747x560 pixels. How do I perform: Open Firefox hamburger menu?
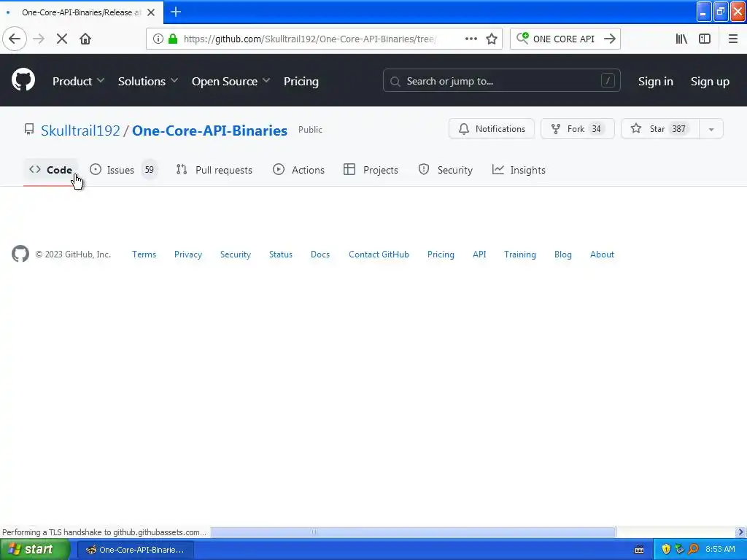pos(732,39)
